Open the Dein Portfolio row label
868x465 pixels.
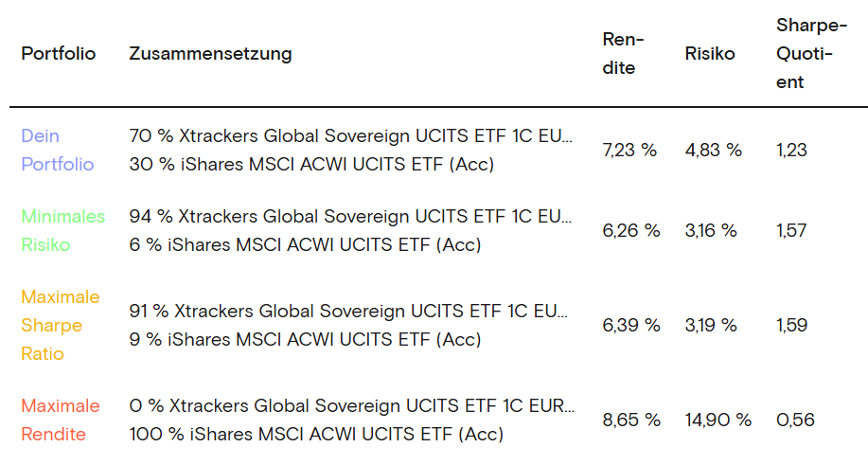[x=58, y=150]
